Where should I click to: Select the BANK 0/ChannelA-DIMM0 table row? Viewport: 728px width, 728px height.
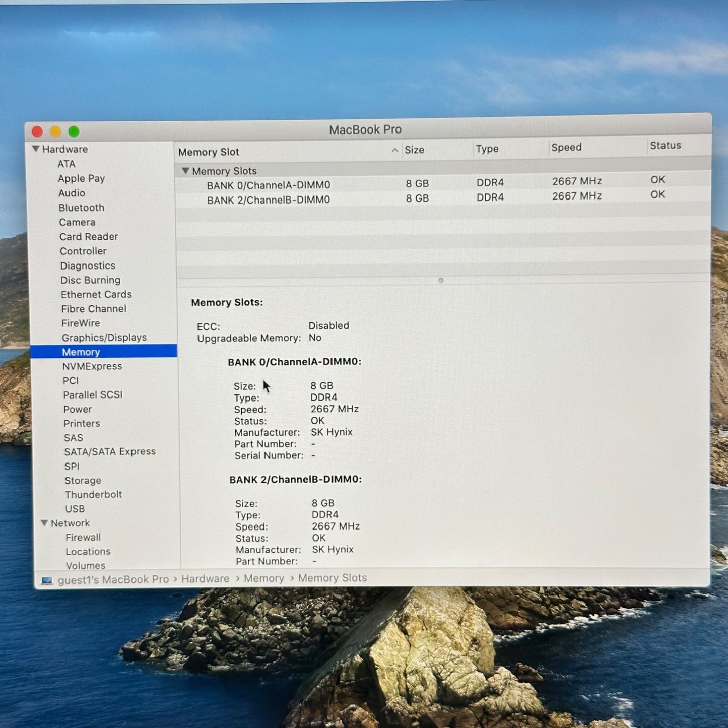[x=443, y=183]
